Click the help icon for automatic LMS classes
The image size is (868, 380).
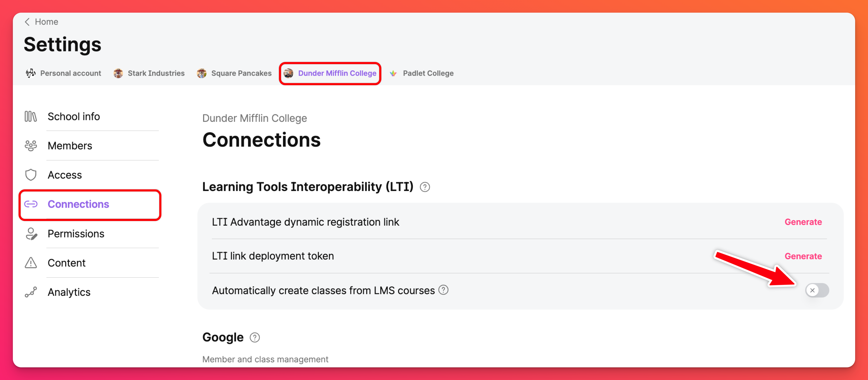tap(443, 290)
